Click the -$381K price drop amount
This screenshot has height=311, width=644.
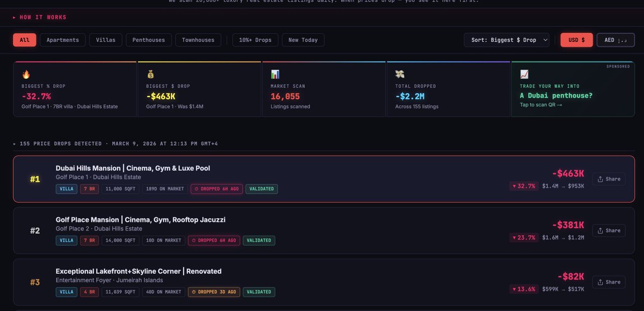click(568, 225)
